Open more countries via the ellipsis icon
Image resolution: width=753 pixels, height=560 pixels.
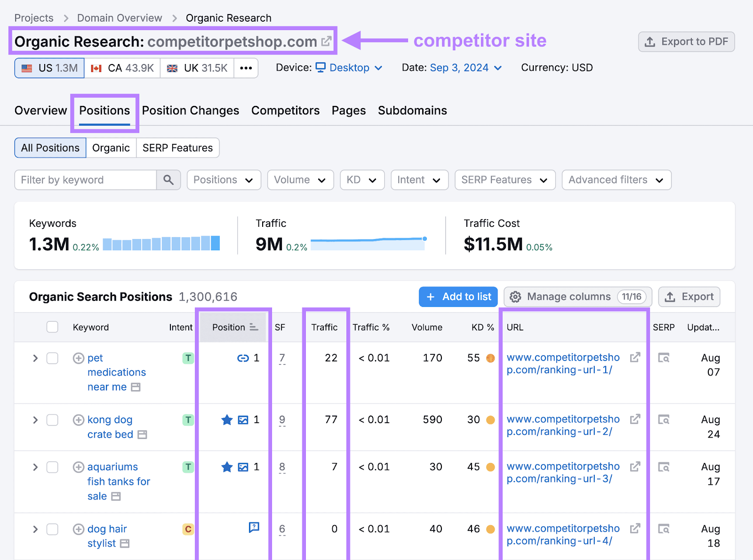[246, 68]
